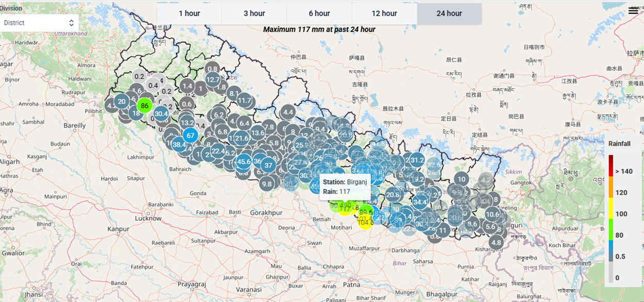Switch to the 1 hour tab
644x302 pixels.
coord(189,13)
